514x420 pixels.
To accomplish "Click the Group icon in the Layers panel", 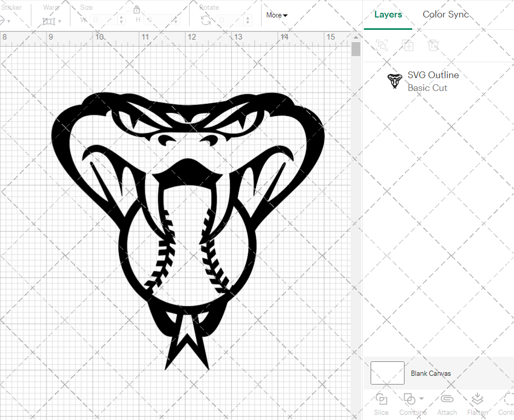I will [382, 45].
